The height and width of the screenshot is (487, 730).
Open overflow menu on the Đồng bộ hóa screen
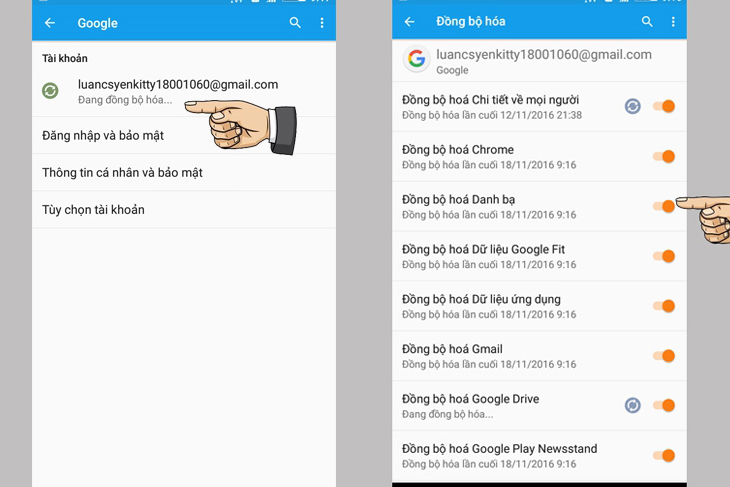click(673, 21)
